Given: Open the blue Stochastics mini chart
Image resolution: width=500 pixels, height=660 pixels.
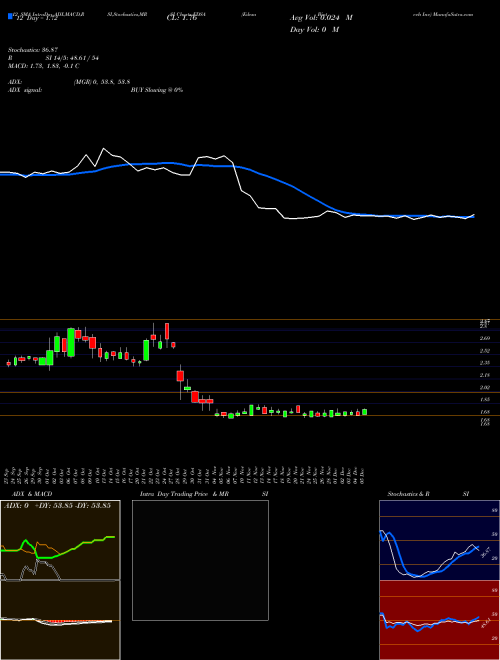Looking at the screenshot, I should click(x=439, y=540).
